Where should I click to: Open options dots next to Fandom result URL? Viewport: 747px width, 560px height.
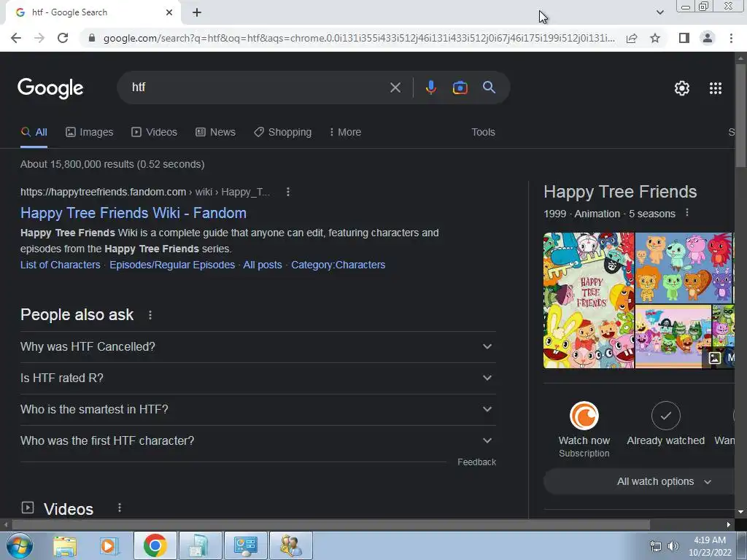pos(287,192)
